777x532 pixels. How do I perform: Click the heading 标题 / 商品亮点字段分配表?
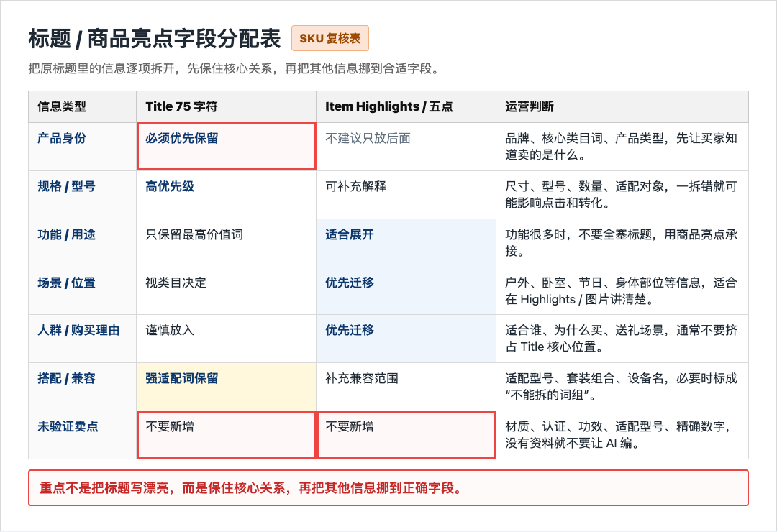point(155,39)
